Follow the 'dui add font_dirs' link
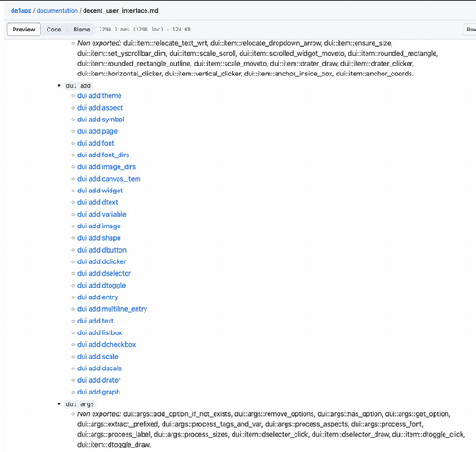Screen dimensions: 476x452 (103, 155)
